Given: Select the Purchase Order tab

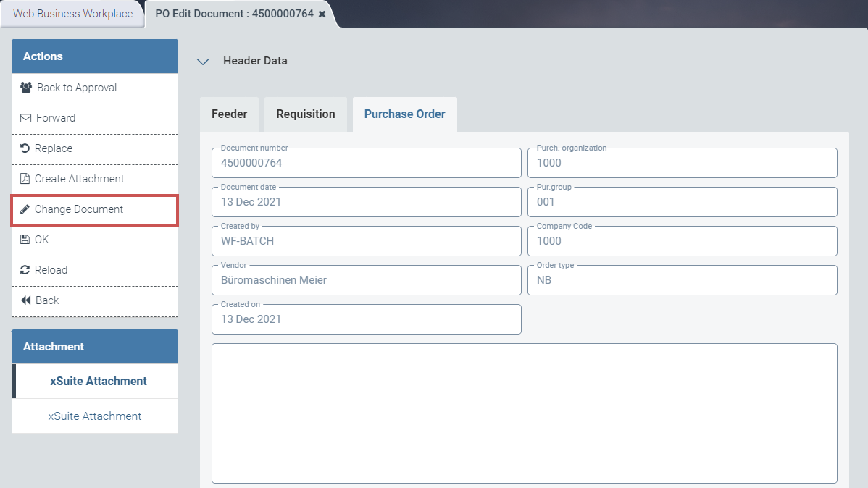Looking at the screenshot, I should pyautogui.click(x=404, y=114).
